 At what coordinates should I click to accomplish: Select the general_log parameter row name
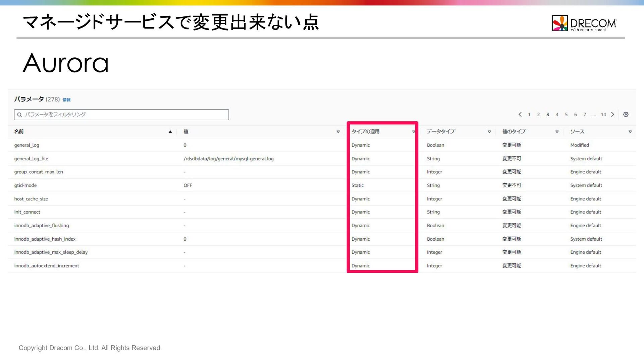[26, 145]
